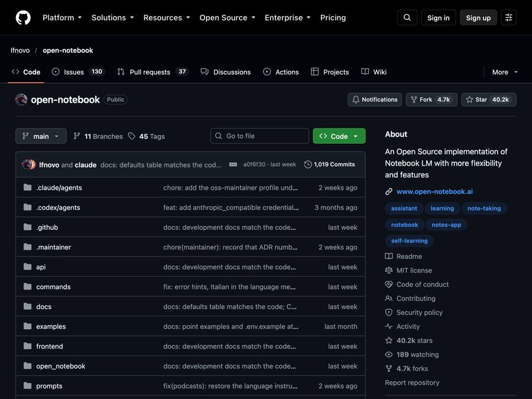Click the open_notebook folder icon
Image resolution: width=532 pixels, height=399 pixels.
[x=27, y=366]
